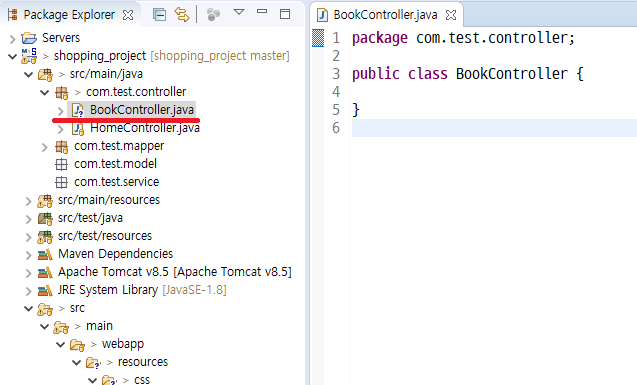Select the com.test.service package

(116, 182)
